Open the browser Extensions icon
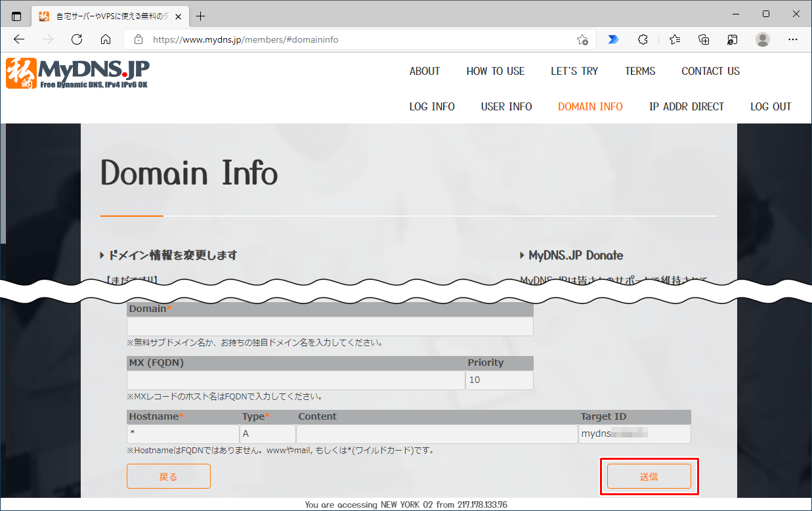This screenshot has height=511, width=812. pyautogui.click(x=643, y=39)
